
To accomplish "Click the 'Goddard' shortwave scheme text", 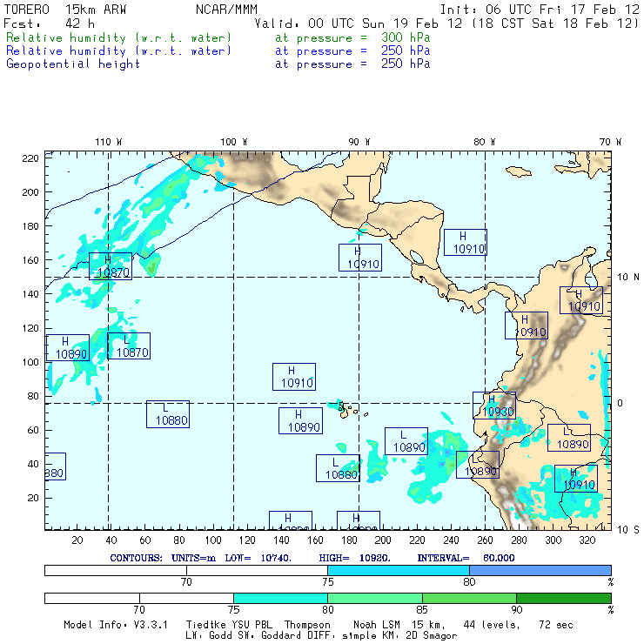I will [x=281, y=636].
